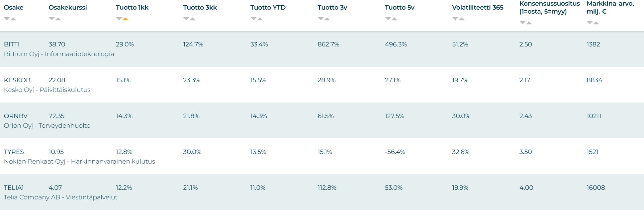Click the up arrow under Osake header

[13, 19]
